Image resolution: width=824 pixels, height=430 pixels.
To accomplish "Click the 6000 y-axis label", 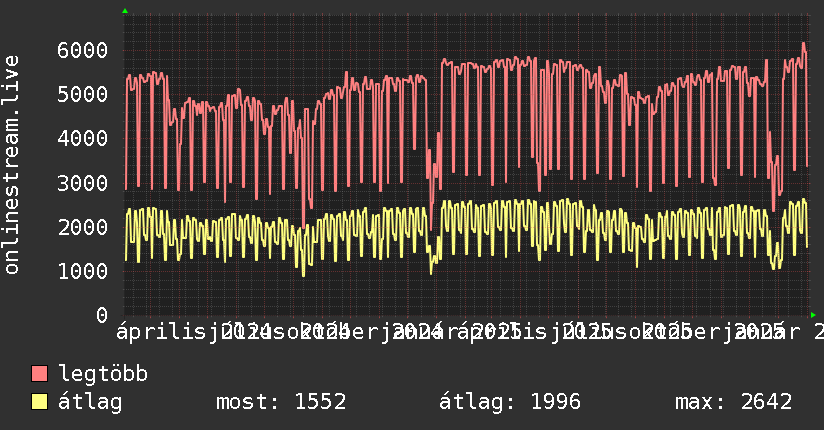I will 83,50.
